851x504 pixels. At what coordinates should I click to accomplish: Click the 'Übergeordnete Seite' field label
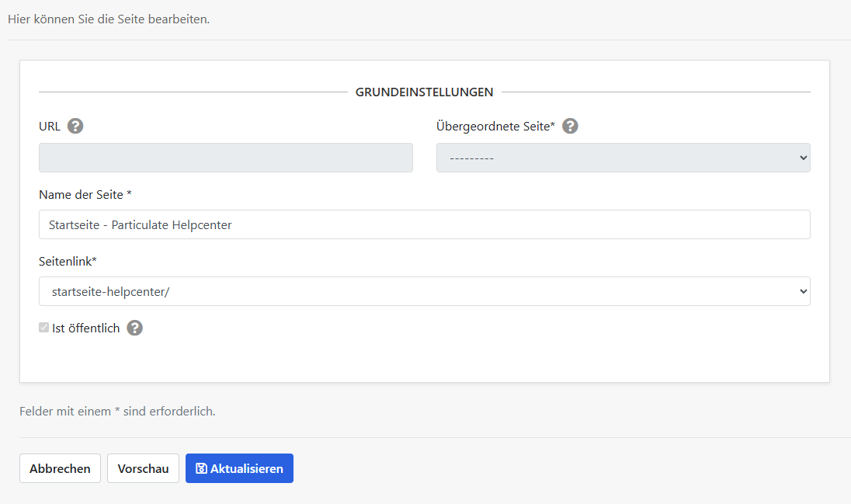495,126
